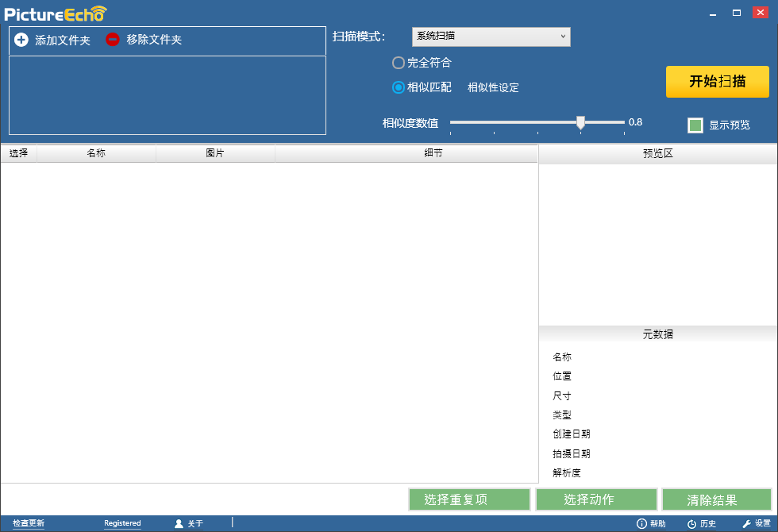Click the plus icon for 添加文件夹
Image resolution: width=778 pixels, height=532 pixels.
21,40
